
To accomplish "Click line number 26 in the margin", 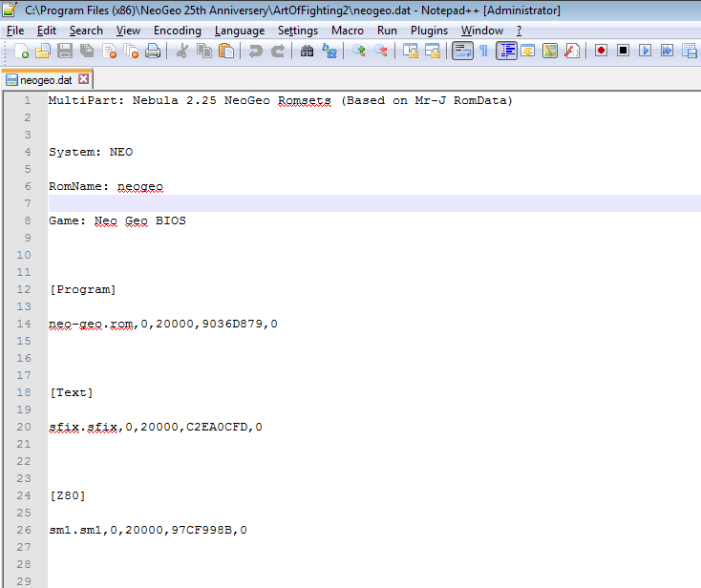I will [x=24, y=530].
